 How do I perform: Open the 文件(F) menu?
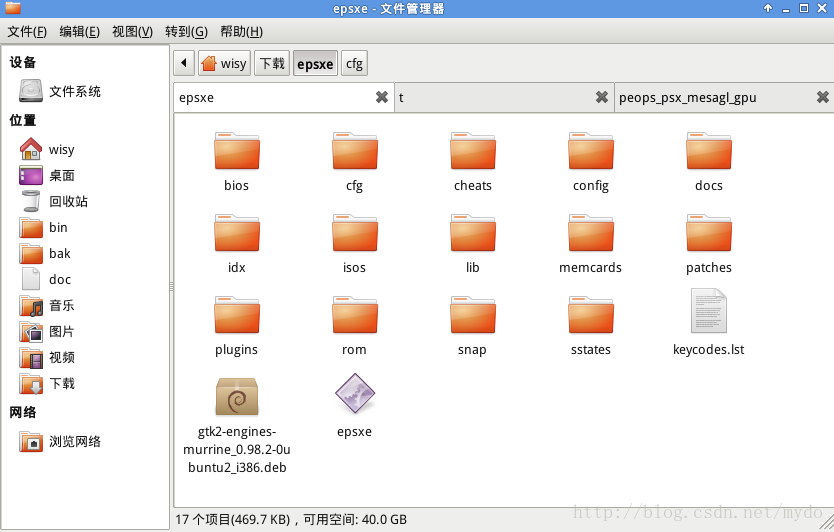[x=27, y=32]
